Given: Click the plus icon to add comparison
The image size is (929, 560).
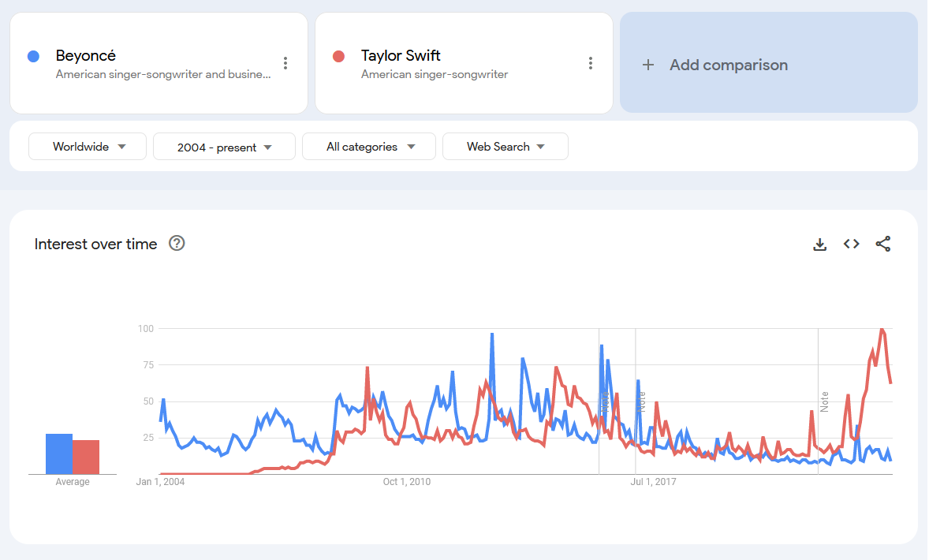Looking at the screenshot, I should [648, 65].
